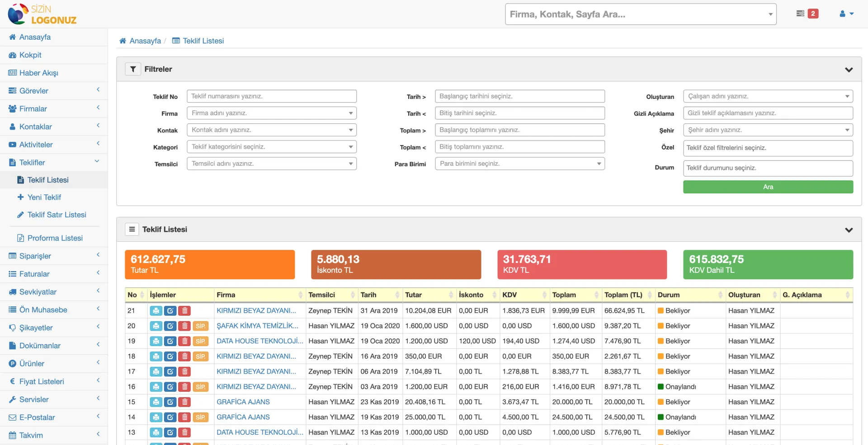Sort table by the Tarih column header
Image resolution: width=868 pixels, height=445 pixels.
(x=380, y=295)
